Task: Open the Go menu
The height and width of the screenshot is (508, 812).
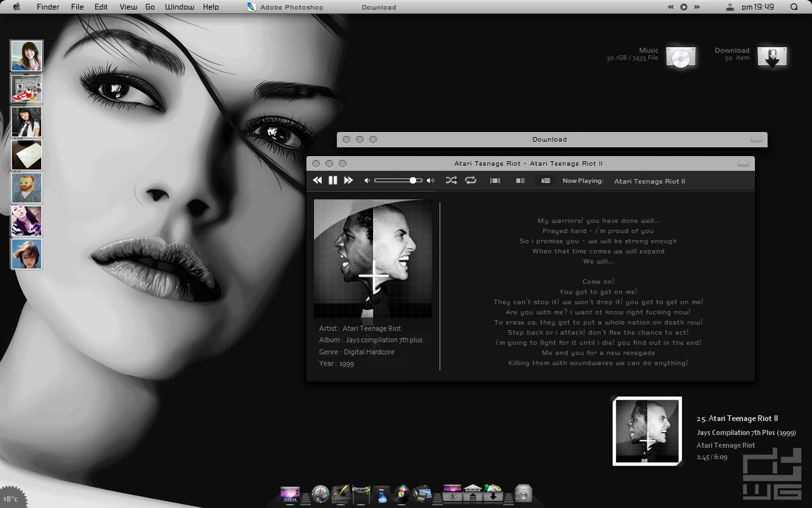Action: 150,7
